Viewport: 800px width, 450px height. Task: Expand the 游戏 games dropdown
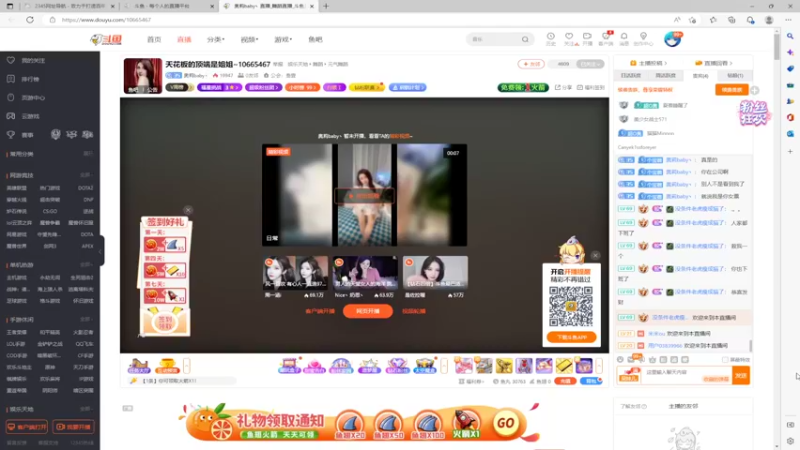click(283, 39)
